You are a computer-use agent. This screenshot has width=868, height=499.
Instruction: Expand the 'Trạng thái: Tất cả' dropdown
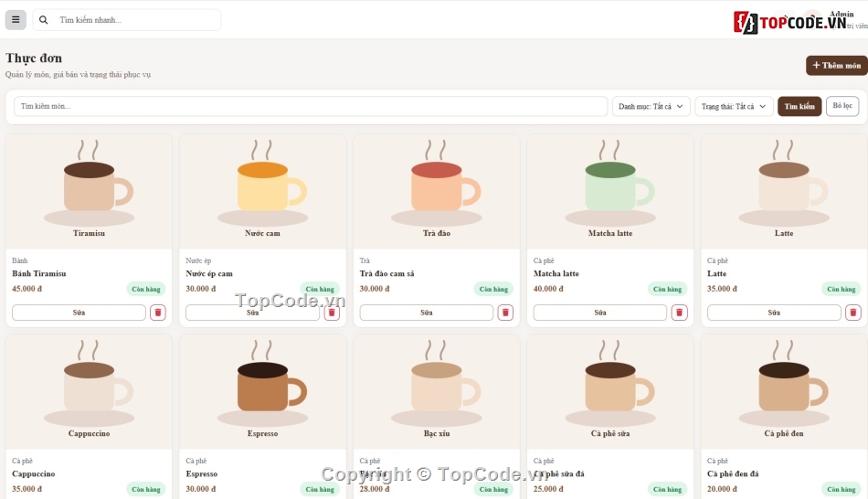[734, 106]
